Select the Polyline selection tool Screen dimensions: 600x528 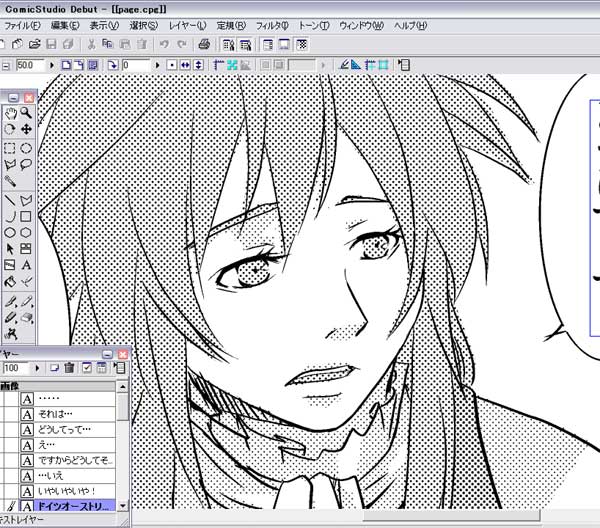pyautogui.click(x=10, y=165)
